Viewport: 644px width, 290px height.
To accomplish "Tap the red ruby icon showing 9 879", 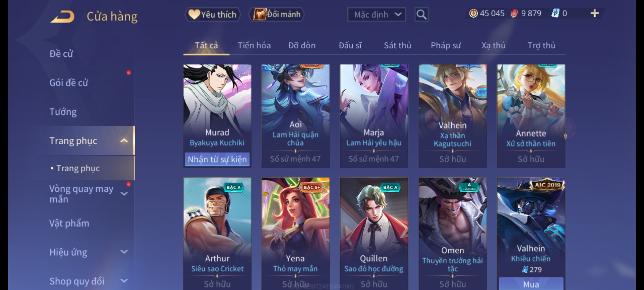I will (514, 13).
